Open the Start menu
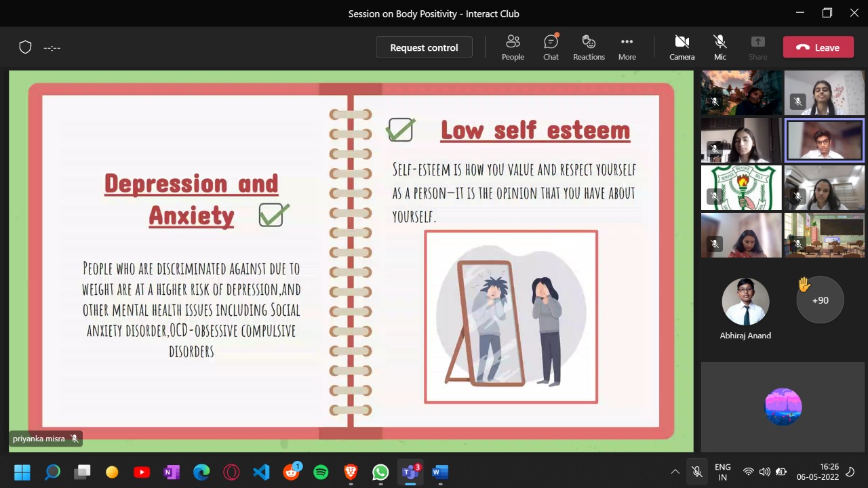Viewport: 868px width, 488px height. (22, 471)
